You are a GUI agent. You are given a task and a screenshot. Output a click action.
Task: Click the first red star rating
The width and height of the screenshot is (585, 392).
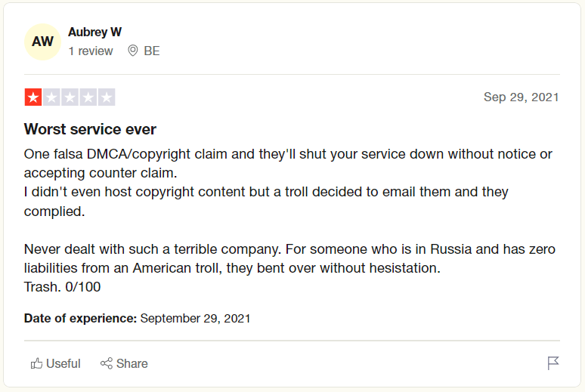[x=33, y=97]
